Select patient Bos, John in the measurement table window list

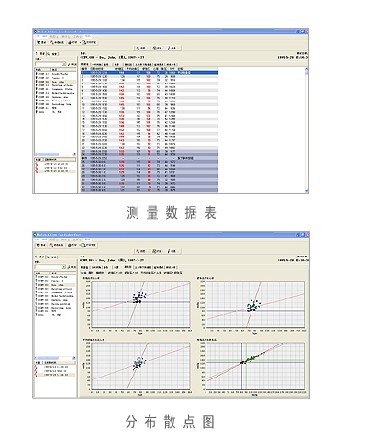tap(56, 82)
